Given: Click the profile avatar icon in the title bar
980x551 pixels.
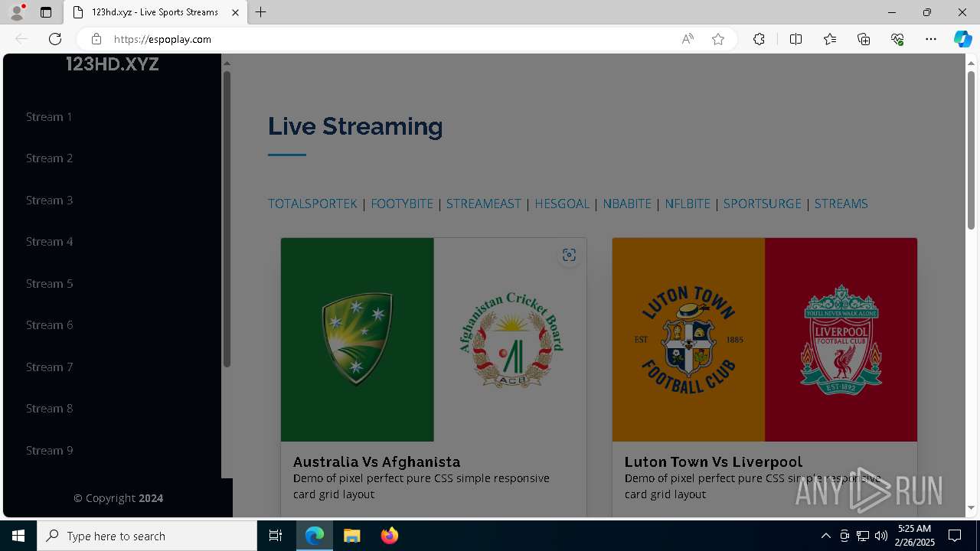Looking at the screenshot, I should click(17, 12).
